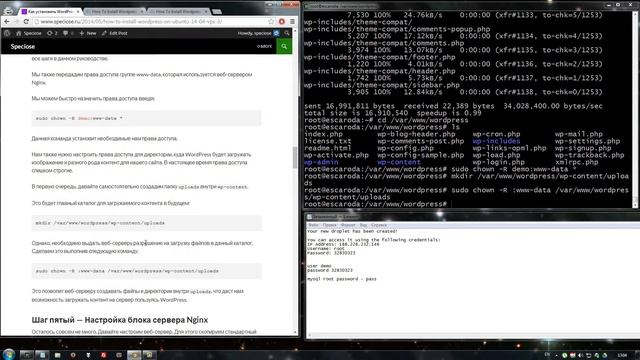The width and height of the screenshot is (640, 360).
Task: Open the Правка menu in Notepad
Action: pyautogui.click(x=329, y=225)
